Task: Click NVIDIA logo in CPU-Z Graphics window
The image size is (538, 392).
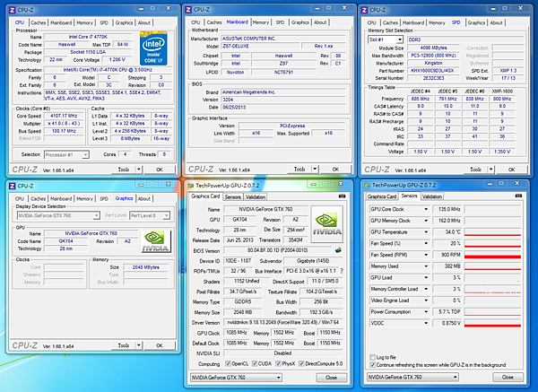Action: [x=156, y=241]
